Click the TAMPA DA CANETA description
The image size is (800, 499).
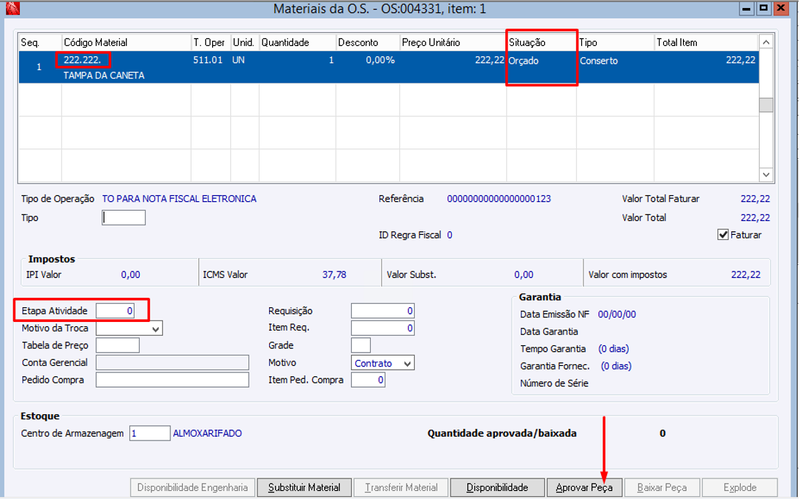pos(104,76)
